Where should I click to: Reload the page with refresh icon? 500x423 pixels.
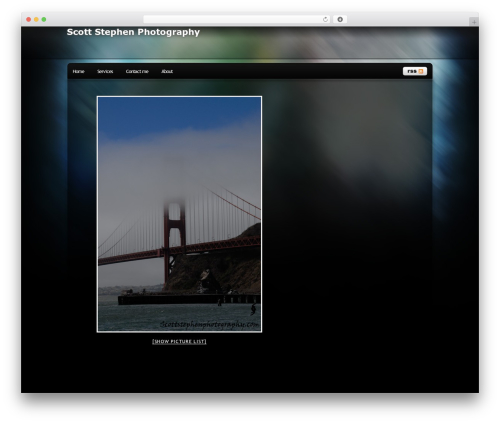pyautogui.click(x=325, y=19)
